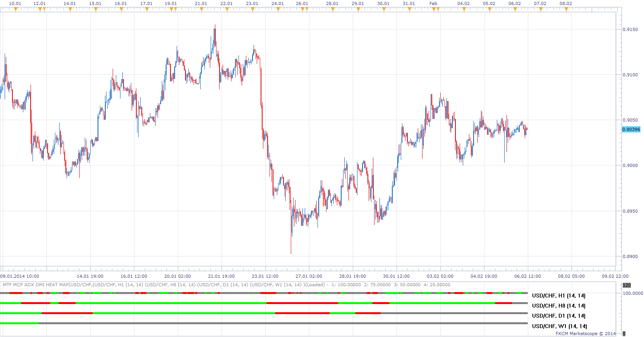Select the '12.01' date label at top

pos(39,3)
